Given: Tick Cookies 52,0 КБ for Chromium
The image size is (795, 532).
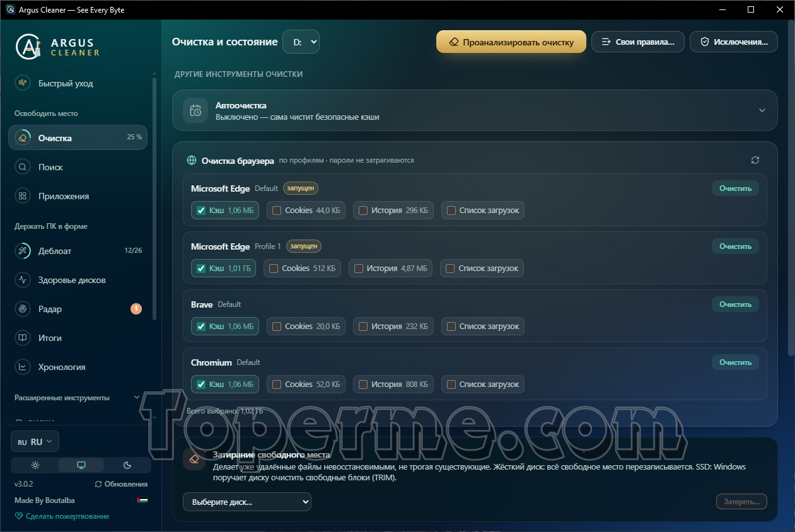Looking at the screenshot, I should pos(277,385).
